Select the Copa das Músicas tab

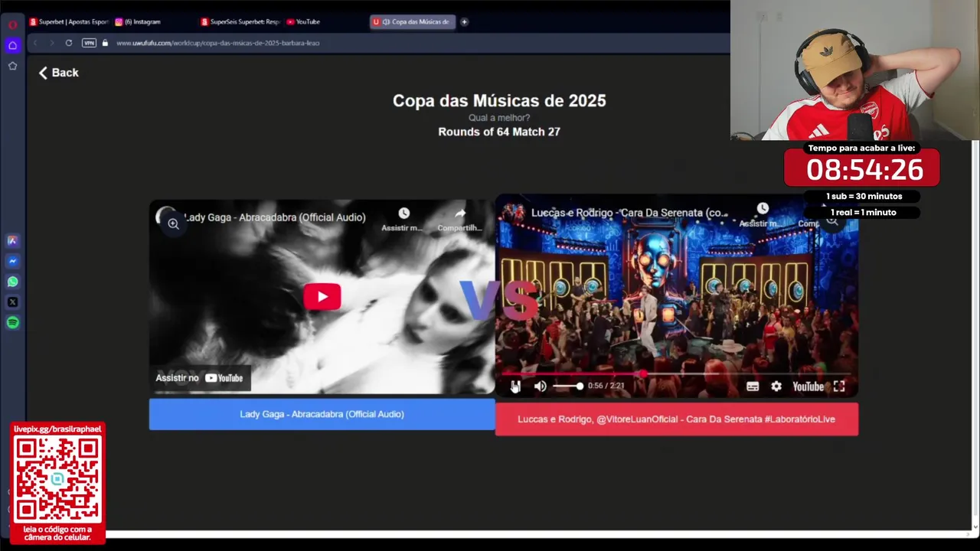(413, 21)
